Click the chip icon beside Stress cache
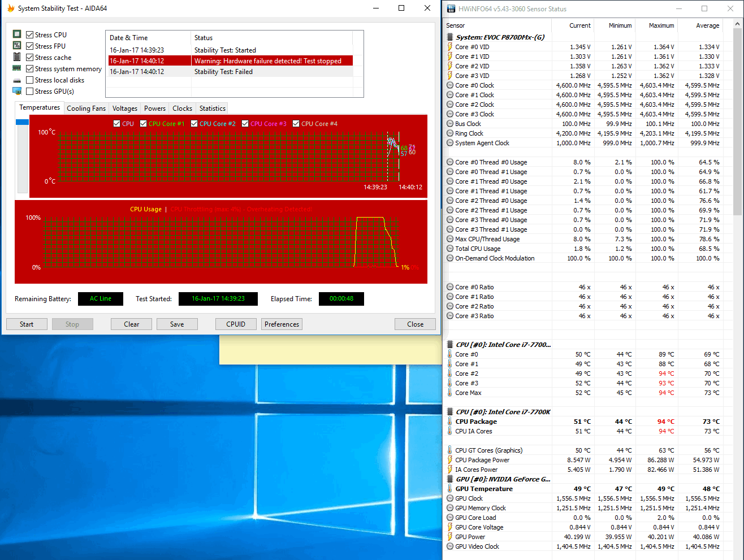The width and height of the screenshot is (744, 560). click(17, 57)
